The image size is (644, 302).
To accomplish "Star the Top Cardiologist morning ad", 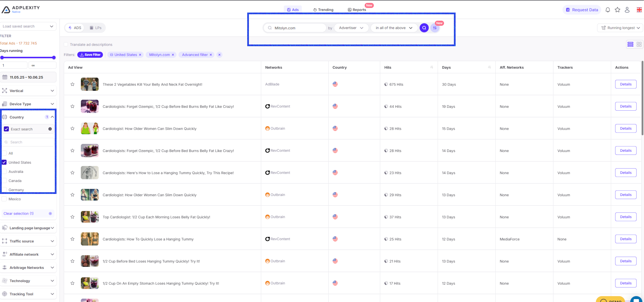I will (x=73, y=217).
